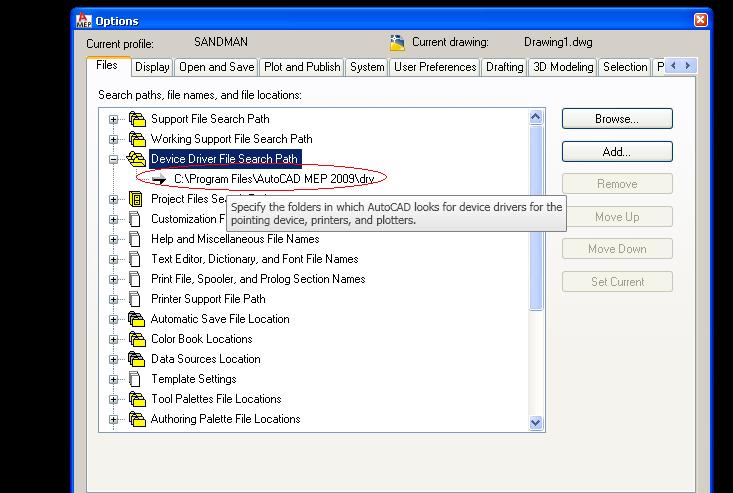Expand Printer Support File Path node
733x493 pixels.
point(113,300)
